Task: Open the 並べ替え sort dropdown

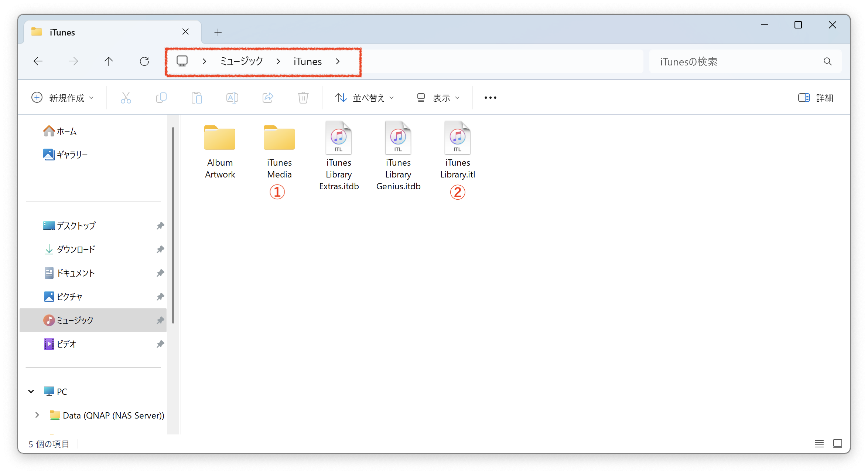Action: [x=365, y=98]
